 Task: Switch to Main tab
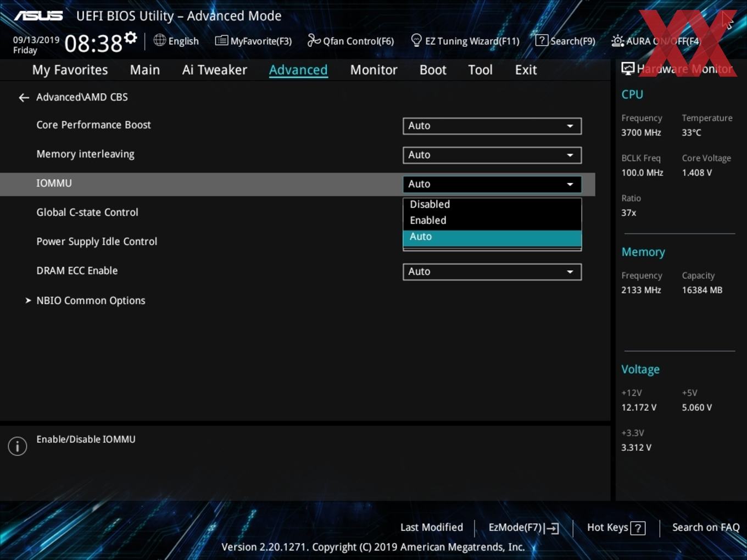tap(145, 70)
